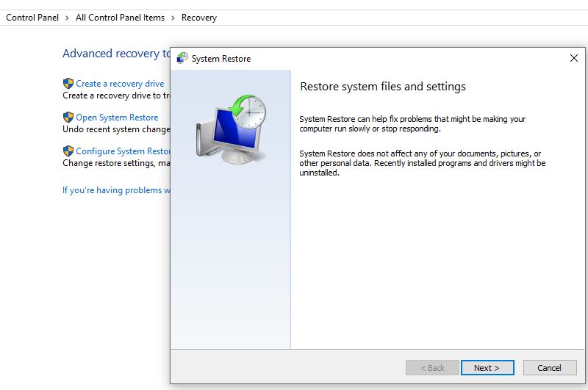Click the shield icon beside Configure System Restore
The image size is (588, 390).
click(68, 151)
